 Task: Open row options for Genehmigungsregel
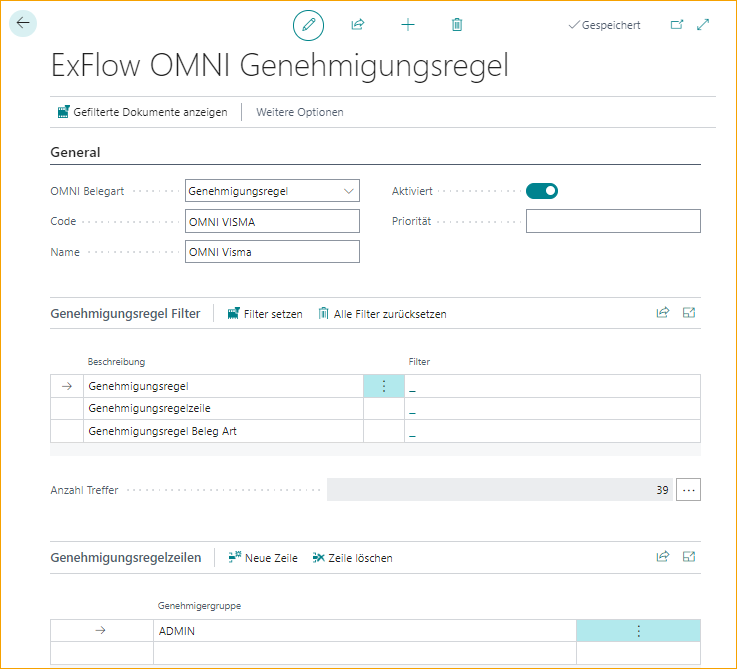384,386
